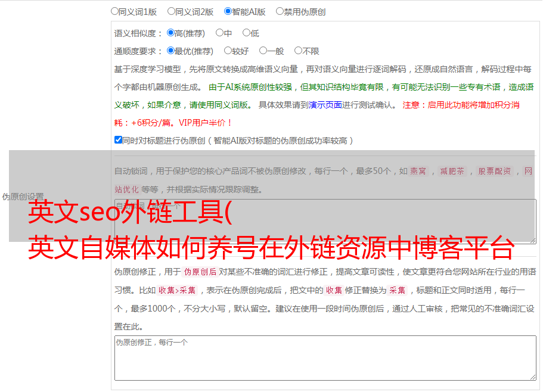This screenshot has height=392, width=543.
Task: Select 禁用伪原创 radio option
Action: tap(280, 11)
